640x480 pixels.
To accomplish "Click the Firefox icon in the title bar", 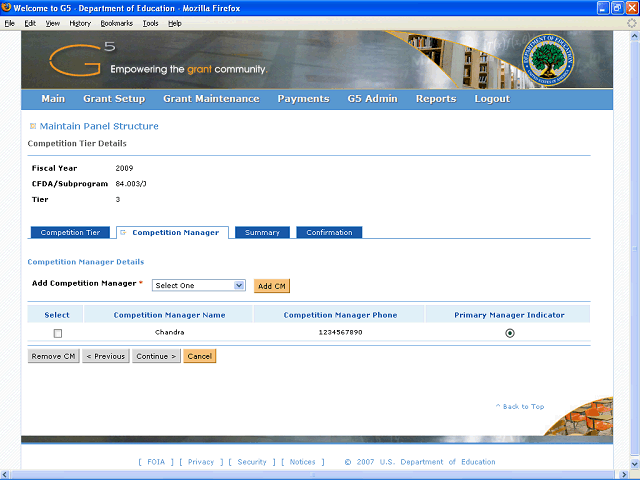I will click(x=6, y=7).
